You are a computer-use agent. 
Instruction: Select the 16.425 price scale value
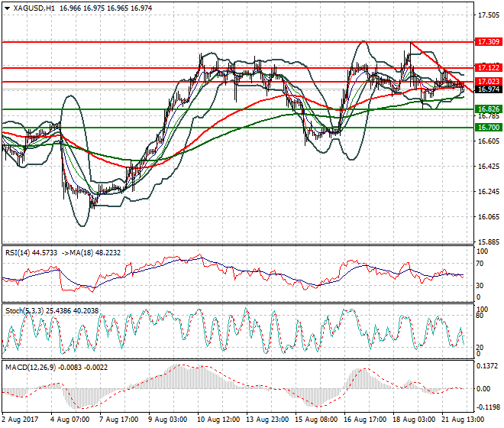point(489,167)
